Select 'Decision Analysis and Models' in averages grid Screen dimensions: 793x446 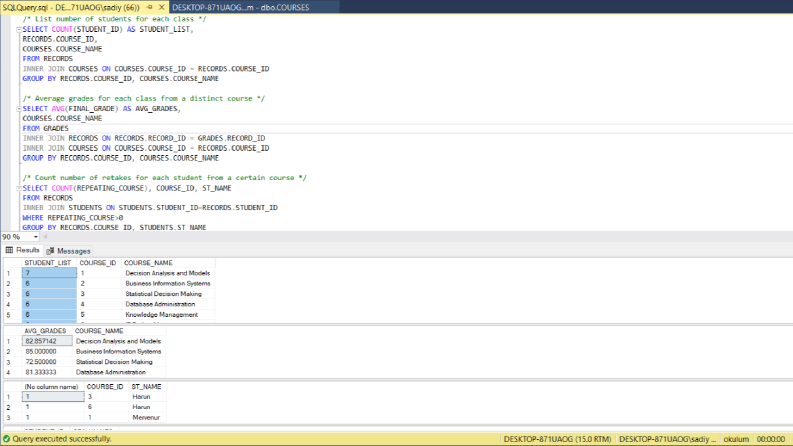point(118,341)
